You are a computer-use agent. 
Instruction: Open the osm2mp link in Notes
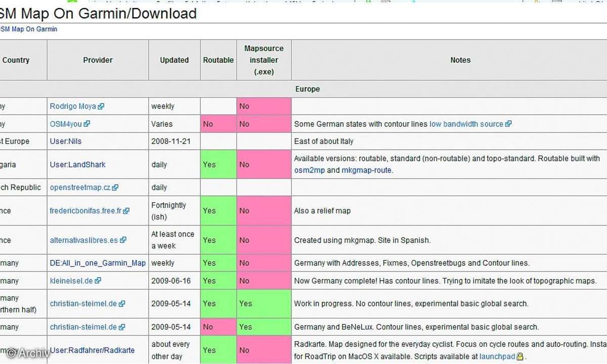[309, 170]
